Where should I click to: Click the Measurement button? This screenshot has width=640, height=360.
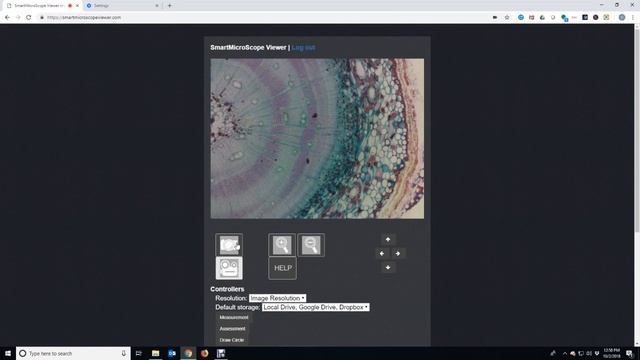[x=233, y=318]
